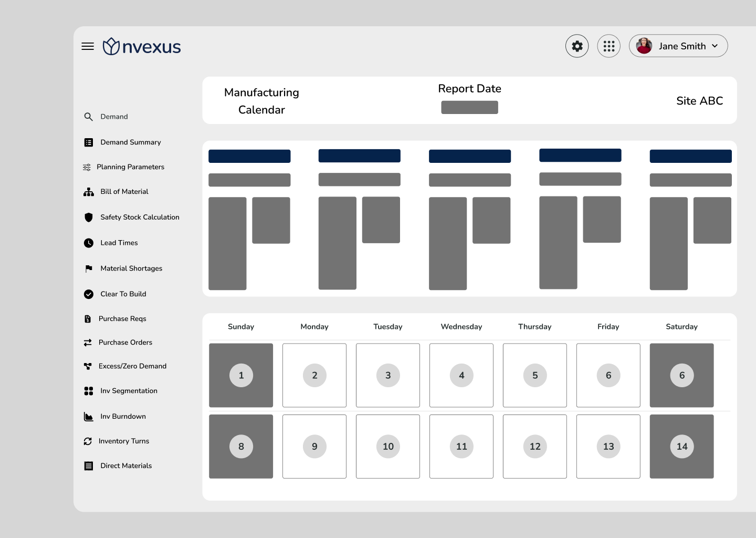The width and height of the screenshot is (756, 538).
Task: Select calendar day 4 on Wednesday
Action: [x=461, y=375]
